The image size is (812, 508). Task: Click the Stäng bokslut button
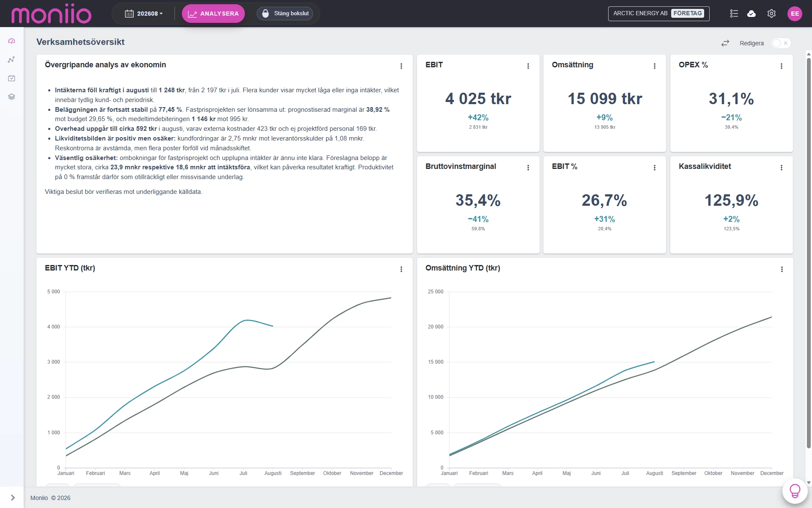285,14
